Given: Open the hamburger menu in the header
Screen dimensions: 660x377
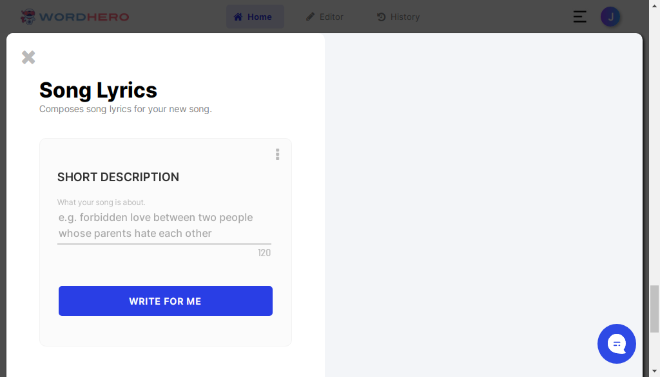Looking at the screenshot, I should [x=580, y=17].
